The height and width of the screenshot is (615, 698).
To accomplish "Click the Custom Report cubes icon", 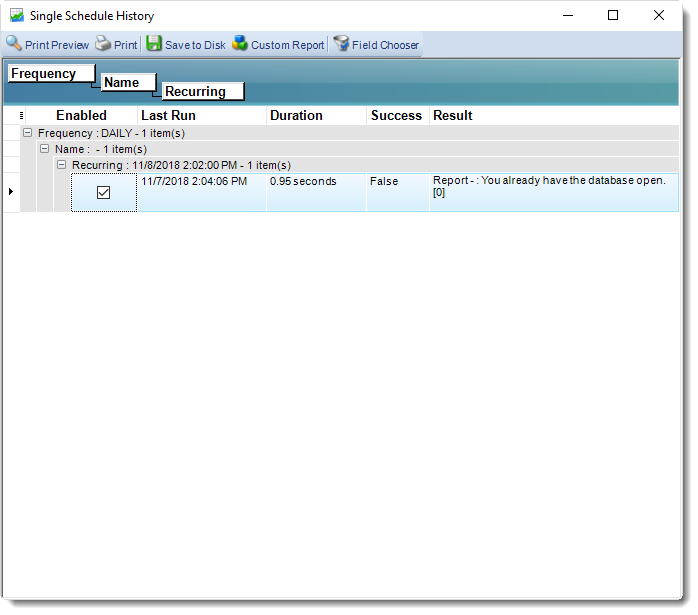I will pyautogui.click(x=240, y=43).
